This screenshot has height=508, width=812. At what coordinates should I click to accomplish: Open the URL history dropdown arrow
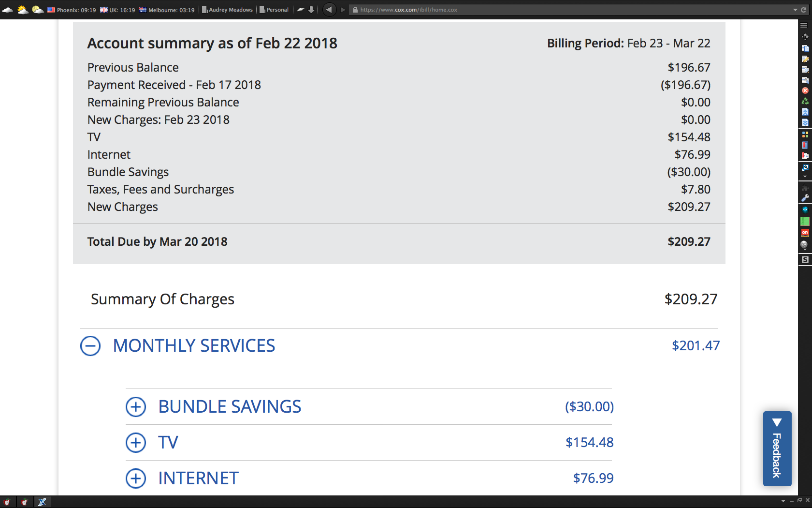point(795,10)
